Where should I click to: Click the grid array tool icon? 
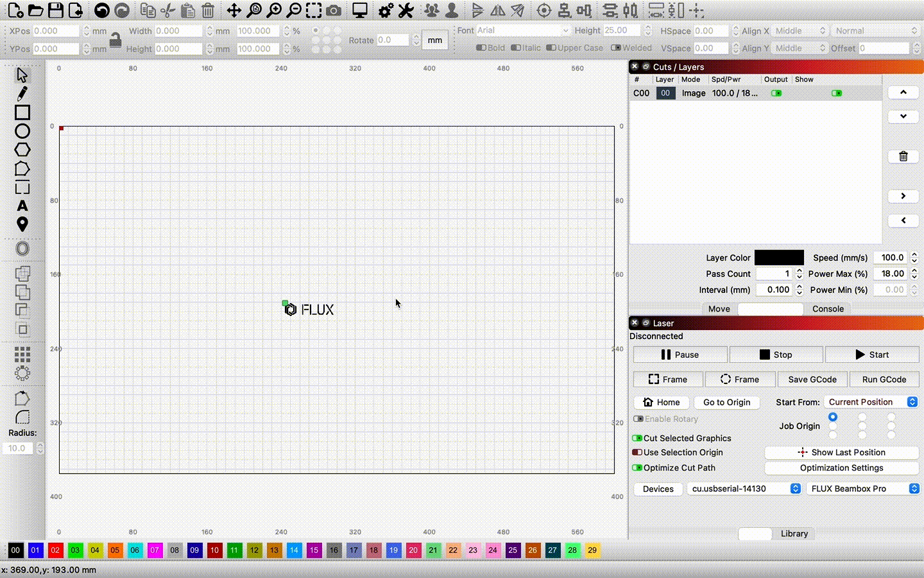[x=22, y=355]
